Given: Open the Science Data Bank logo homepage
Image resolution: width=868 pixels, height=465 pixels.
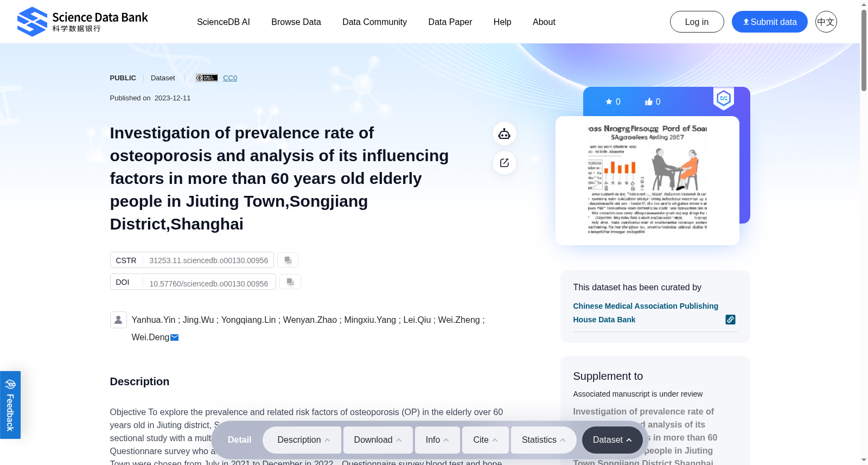Looking at the screenshot, I should click(x=82, y=22).
